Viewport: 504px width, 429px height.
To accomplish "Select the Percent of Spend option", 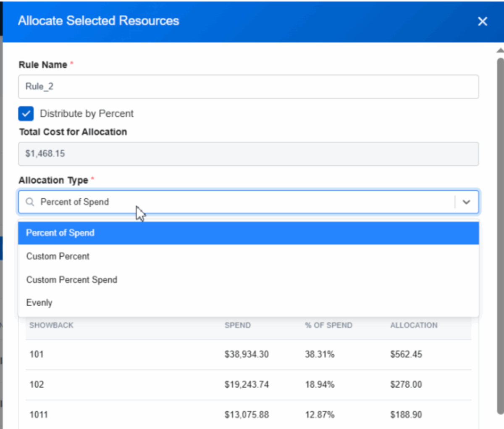I will coord(248,233).
